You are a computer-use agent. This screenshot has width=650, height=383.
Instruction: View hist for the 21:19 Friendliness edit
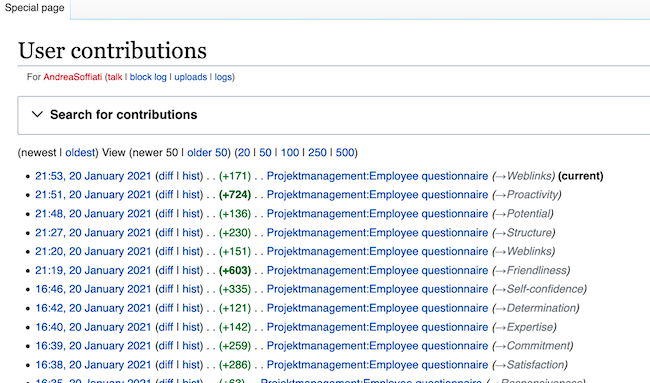pyautogui.click(x=191, y=271)
